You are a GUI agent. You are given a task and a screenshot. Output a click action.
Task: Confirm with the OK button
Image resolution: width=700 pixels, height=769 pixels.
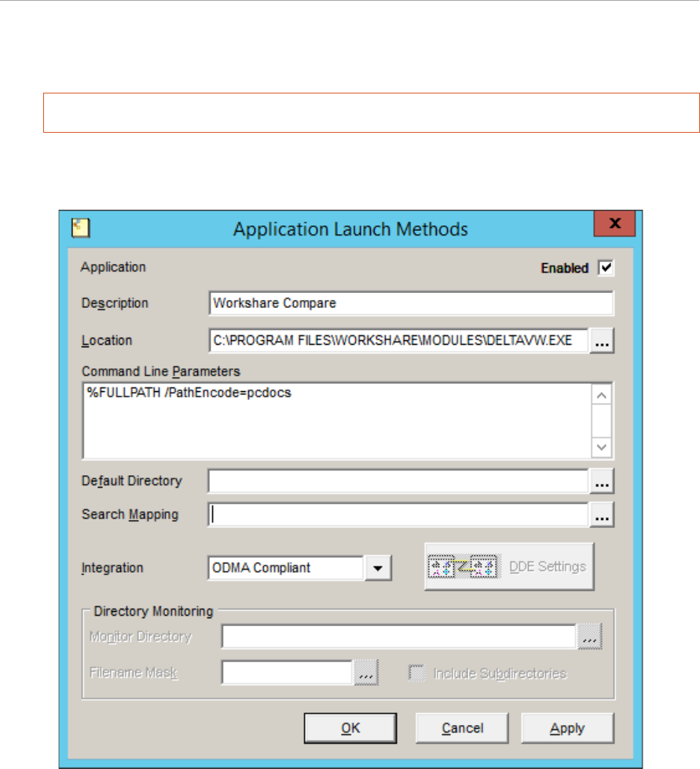tap(350, 728)
